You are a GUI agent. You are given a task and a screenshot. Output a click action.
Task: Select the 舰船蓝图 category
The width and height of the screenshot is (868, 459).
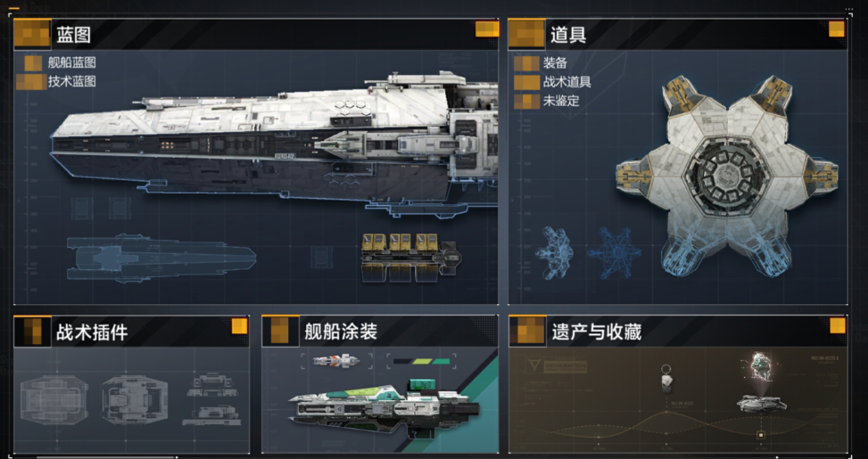pyautogui.click(x=71, y=63)
